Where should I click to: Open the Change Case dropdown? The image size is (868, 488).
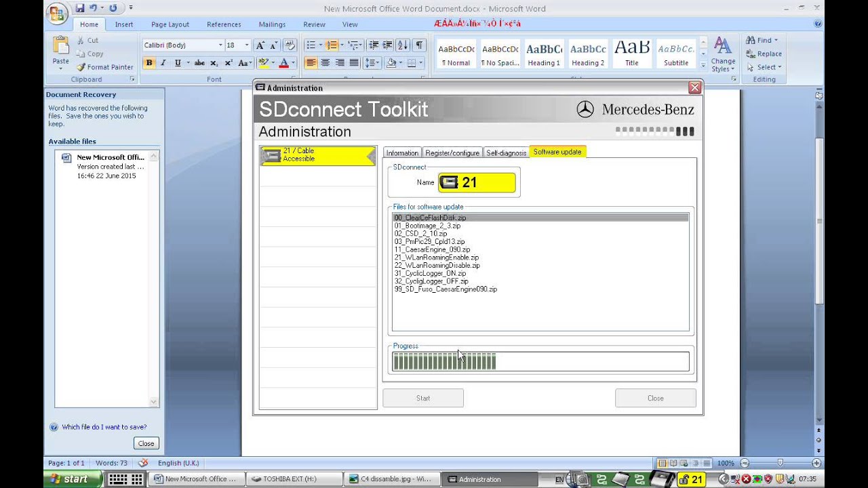coord(245,63)
